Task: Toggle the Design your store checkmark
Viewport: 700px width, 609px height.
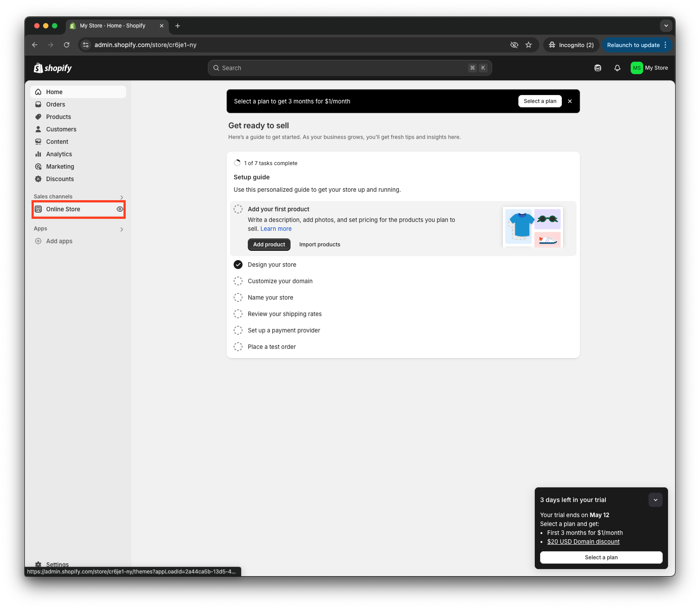Action: (238, 265)
